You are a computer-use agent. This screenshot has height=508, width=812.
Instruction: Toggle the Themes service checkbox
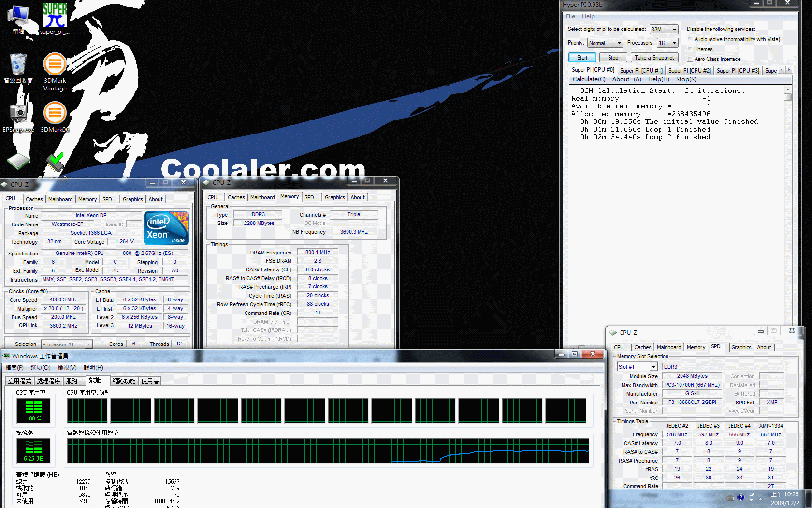click(690, 49)
